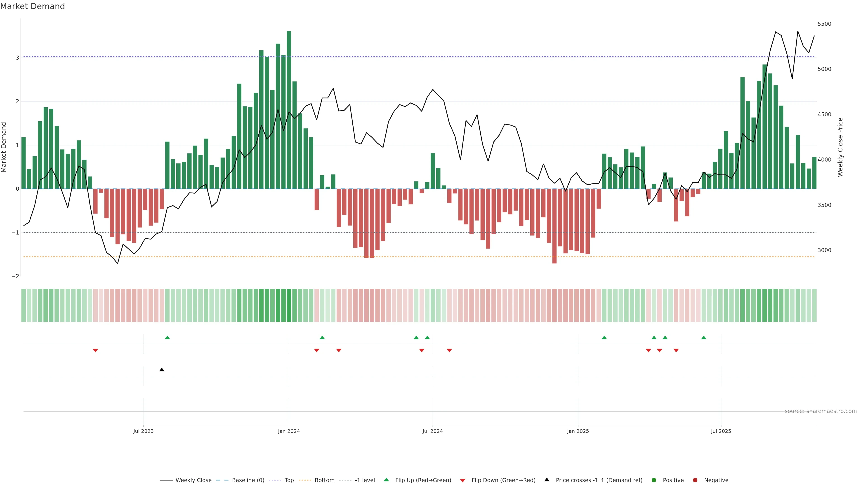Click the Weekly Close Price axis title

840,147
